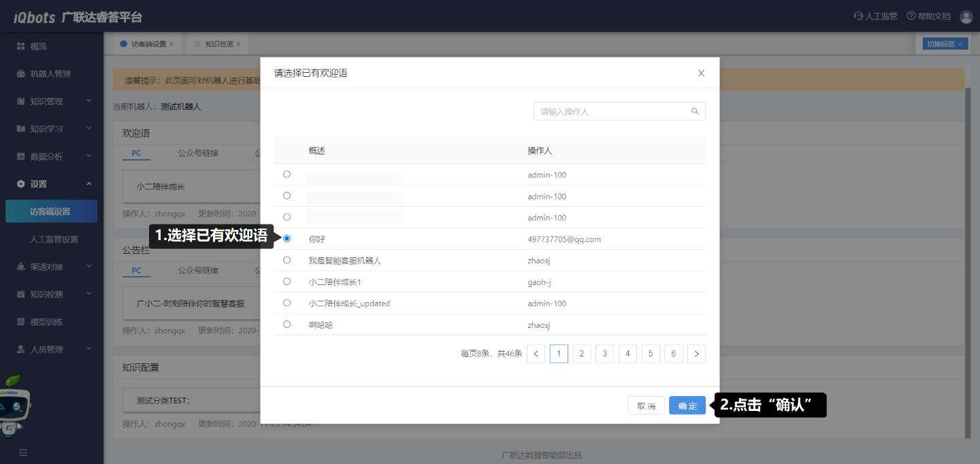
Task: Open 帮助文档 help icon
Action: tap(911, 16)
